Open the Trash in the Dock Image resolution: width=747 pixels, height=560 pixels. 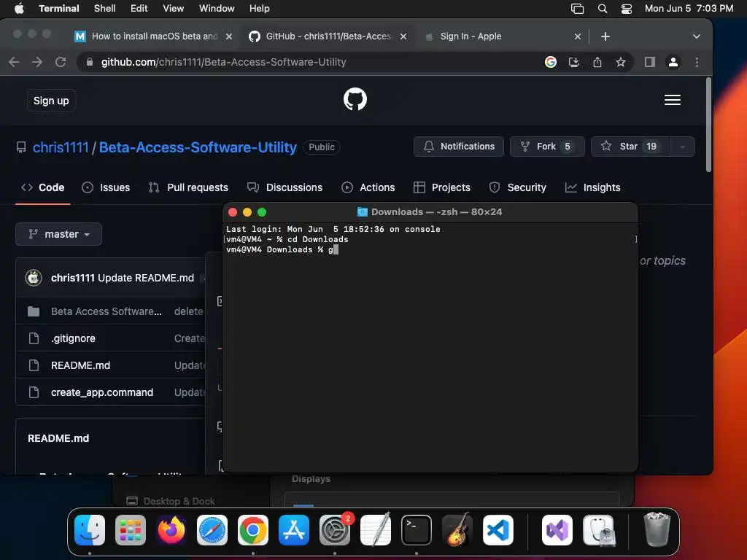tap(657, 530)
